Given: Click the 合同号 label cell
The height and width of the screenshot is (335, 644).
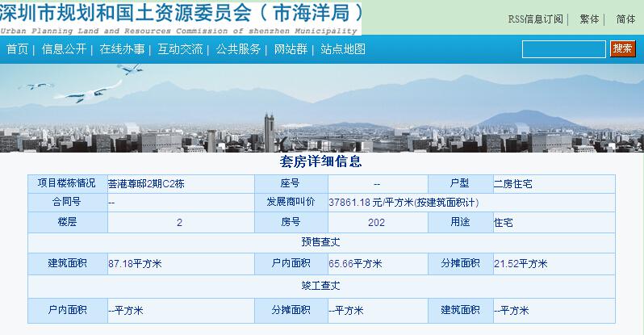Looking at the screenshot, I should pos(67,203).
